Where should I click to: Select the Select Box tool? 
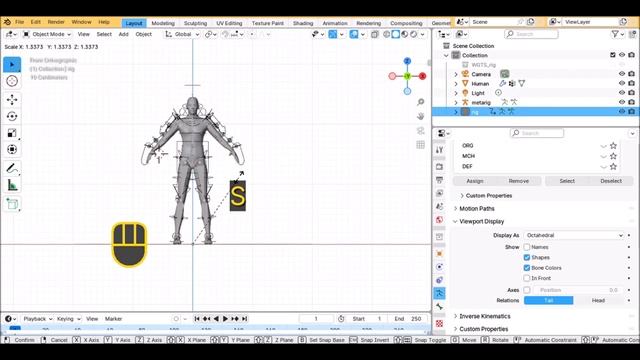click(x=12, y=64)
